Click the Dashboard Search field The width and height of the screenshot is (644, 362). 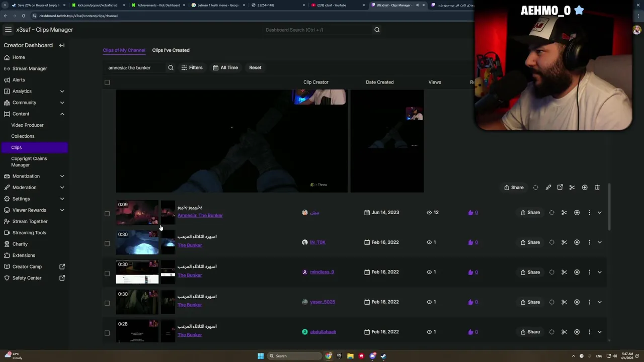[x=318, y=30]
